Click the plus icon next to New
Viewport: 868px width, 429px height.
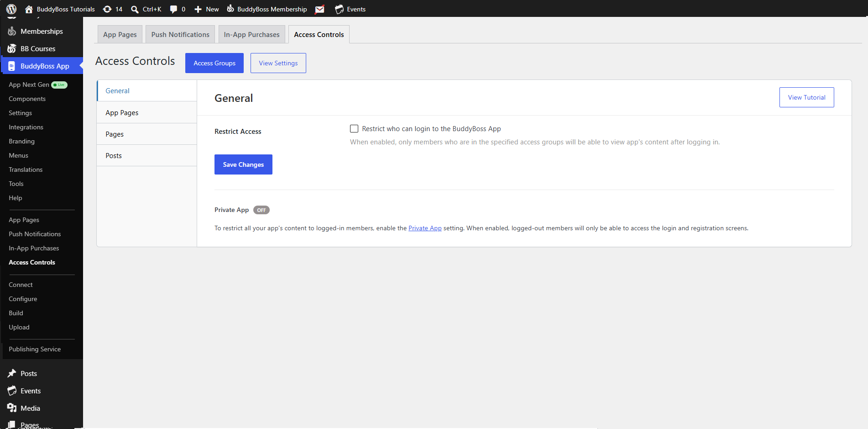tap(198, 9)
